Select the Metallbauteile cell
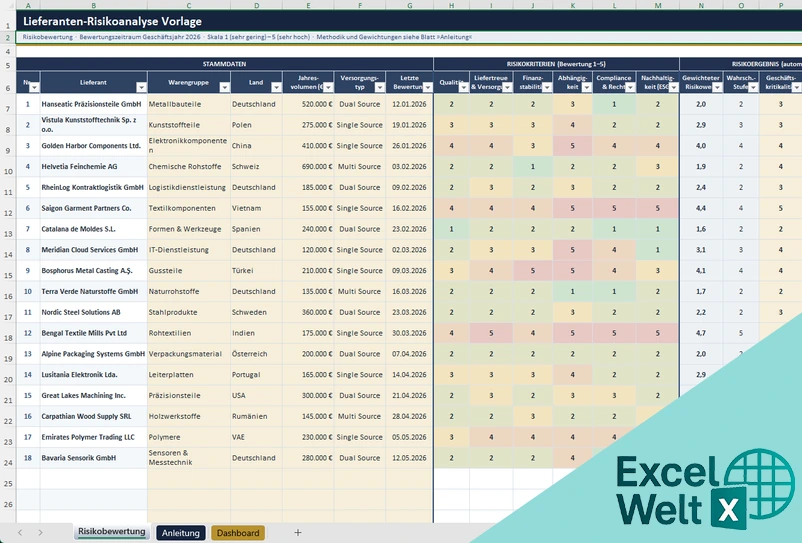This screenshot has width=802, height=543. tap(189, 104)
